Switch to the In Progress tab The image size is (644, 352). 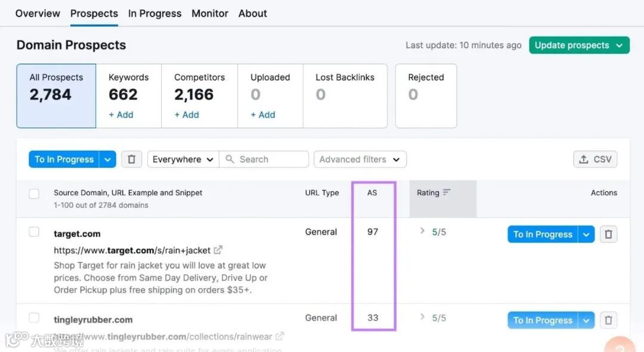pyautogui.click(x=154, y=13)
